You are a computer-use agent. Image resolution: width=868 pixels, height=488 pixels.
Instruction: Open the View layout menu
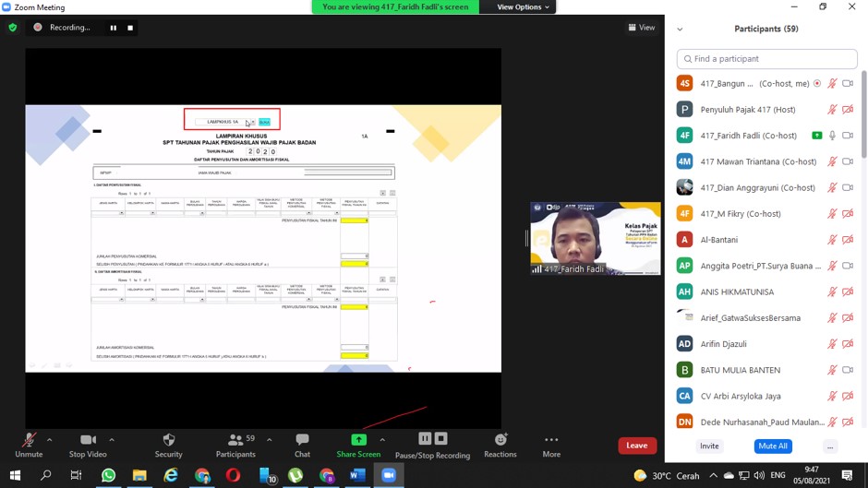[x=642, y=28]
